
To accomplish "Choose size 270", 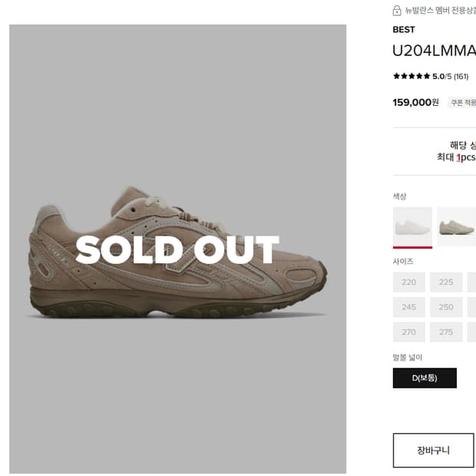I will 408,332.
